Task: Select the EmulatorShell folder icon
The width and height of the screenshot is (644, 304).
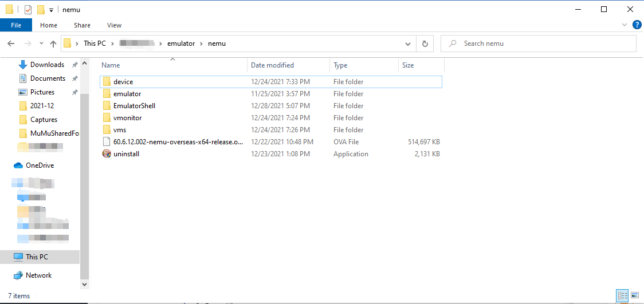Action: tap(107, 105)
